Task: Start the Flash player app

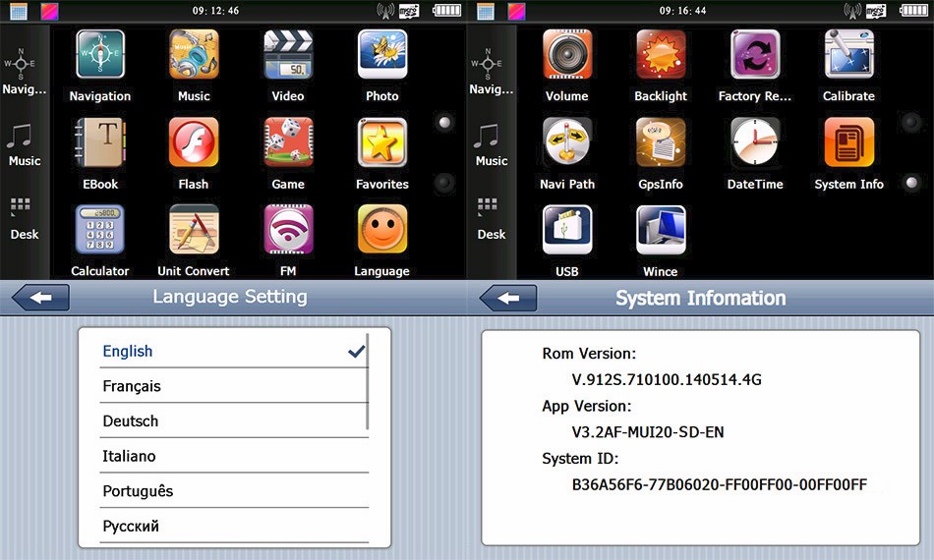Action: pos(194,143)
